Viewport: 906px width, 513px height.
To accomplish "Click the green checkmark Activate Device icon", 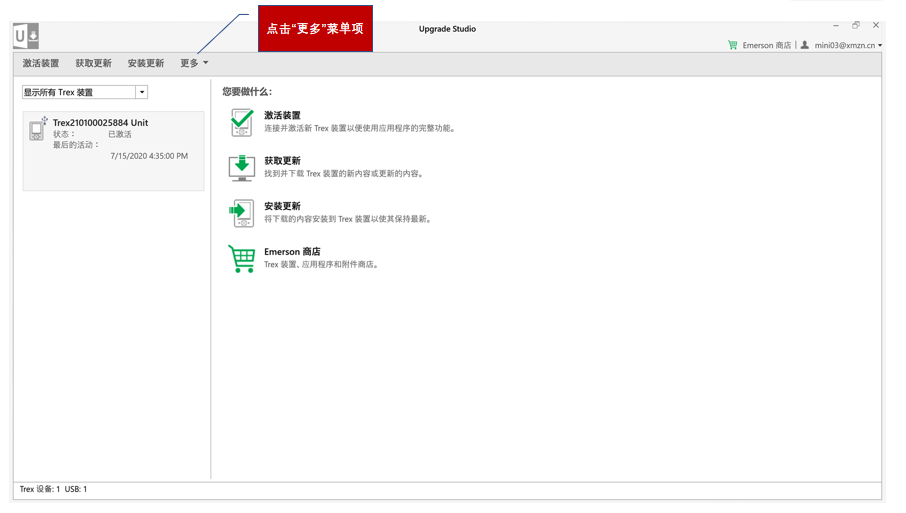I will (x=242, y=122).
